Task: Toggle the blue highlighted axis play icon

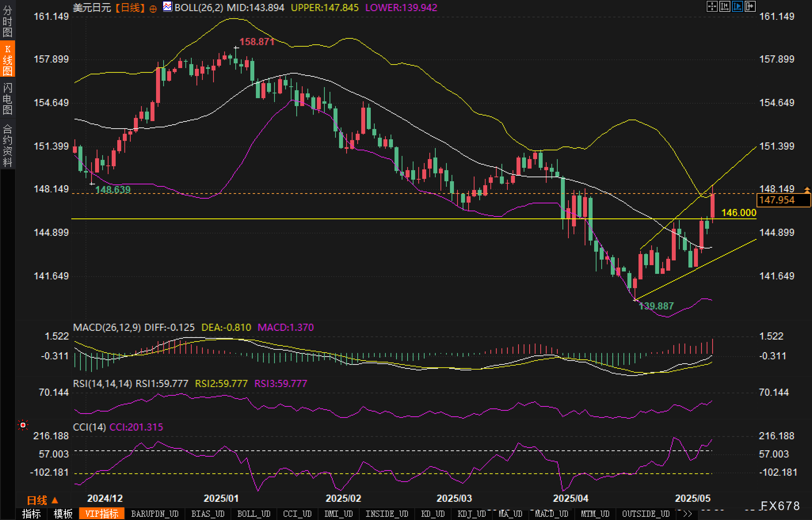Action: click(738, 6)
